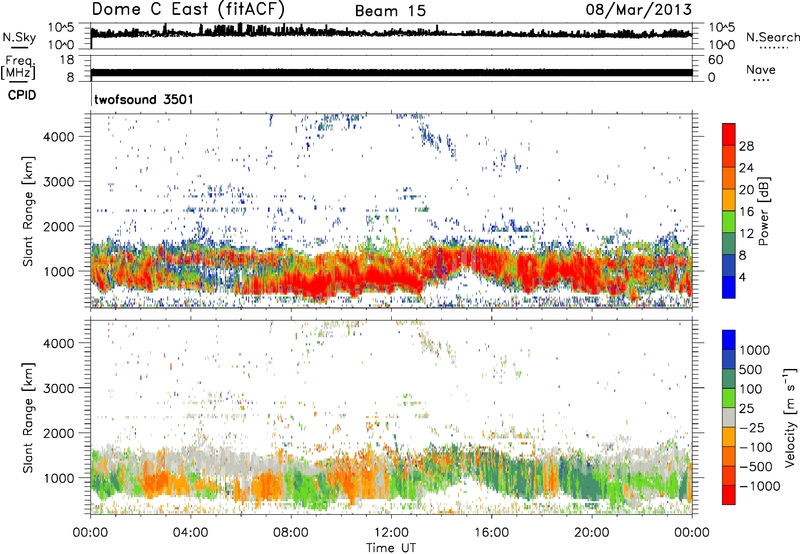The height and width of the screenshot is (554, 800).
Task: Click the velocity colorbar tick '1000'
Action: pyautogui.click(x=755, y=350)
